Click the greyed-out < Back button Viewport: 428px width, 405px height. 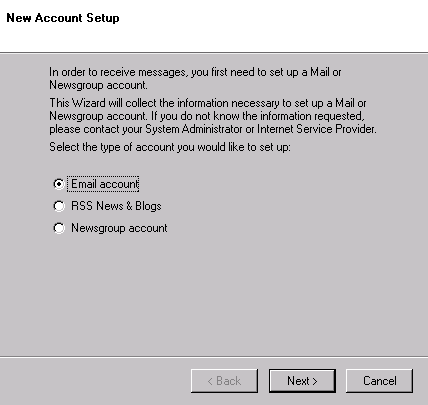tap(224, 381)
